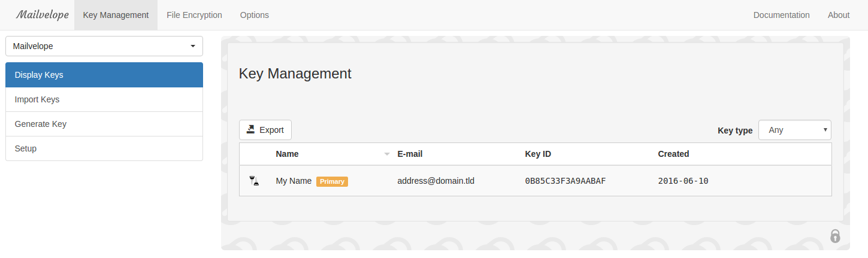Open the Options tab
The height and width of the screenshot is (258, 868).
[255, 15]
